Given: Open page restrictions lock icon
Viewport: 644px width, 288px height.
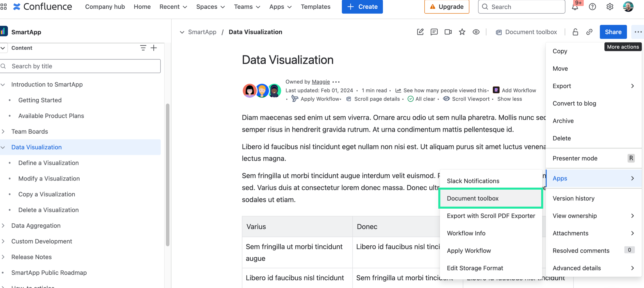Looking at the screenshot, I should pyautogui.click(x=575, y=32).
